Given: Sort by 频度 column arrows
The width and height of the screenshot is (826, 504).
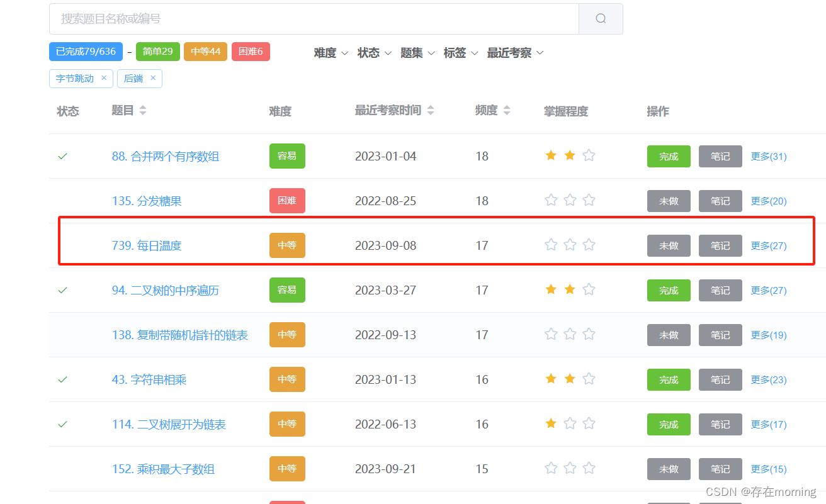Looking at the screenshot, I should (507, 110).
